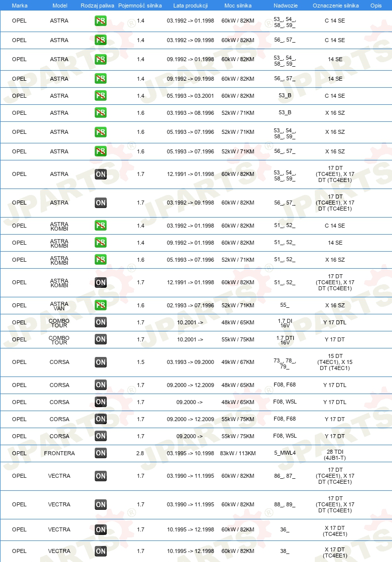392x562 pixels.
Task: Select the 86_, 87_ body cell
Action: point(285,476)
